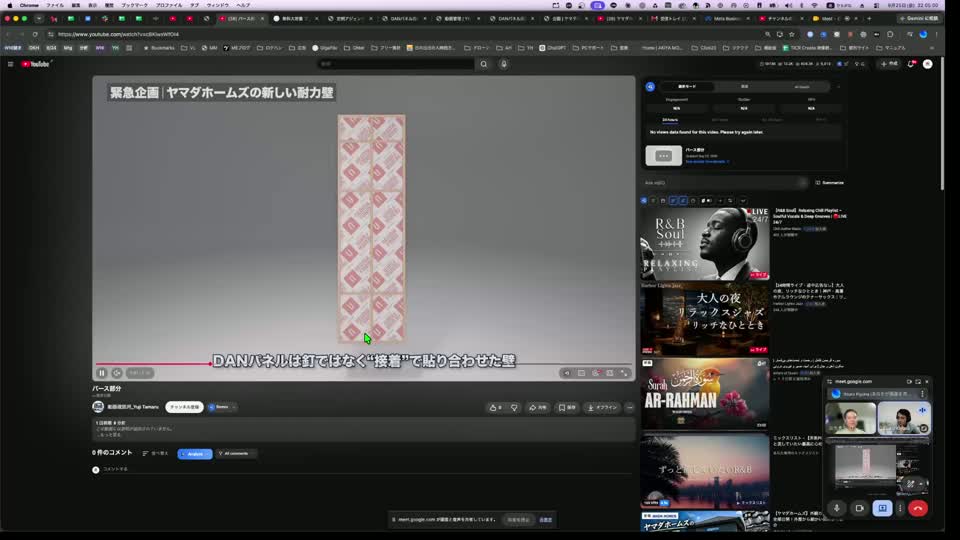Click present screen button in Meet popup

882,508
